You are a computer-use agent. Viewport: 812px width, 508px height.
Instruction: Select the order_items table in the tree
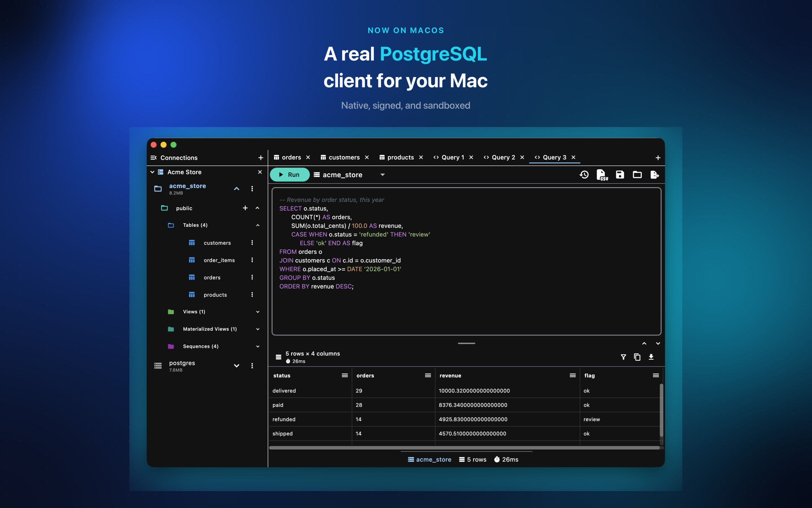[x=219, y=260]
